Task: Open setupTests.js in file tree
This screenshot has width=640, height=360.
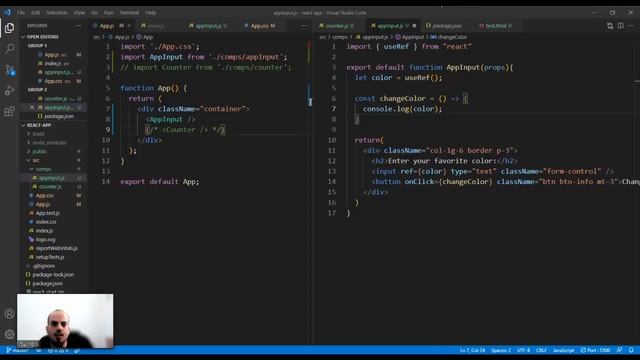Action: [50, 257]
